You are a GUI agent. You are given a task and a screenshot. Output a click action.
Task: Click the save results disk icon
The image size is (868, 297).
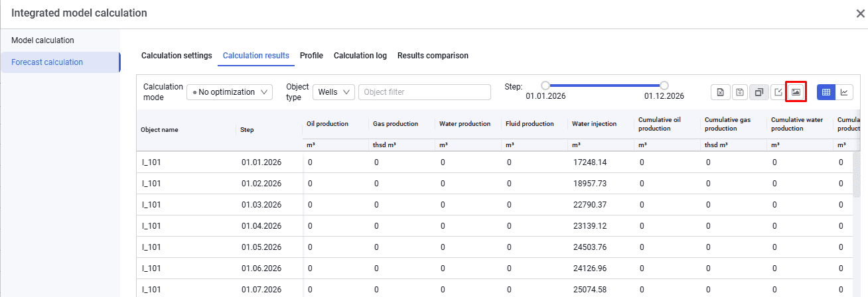pyautogui.click(x=739, y=92)
